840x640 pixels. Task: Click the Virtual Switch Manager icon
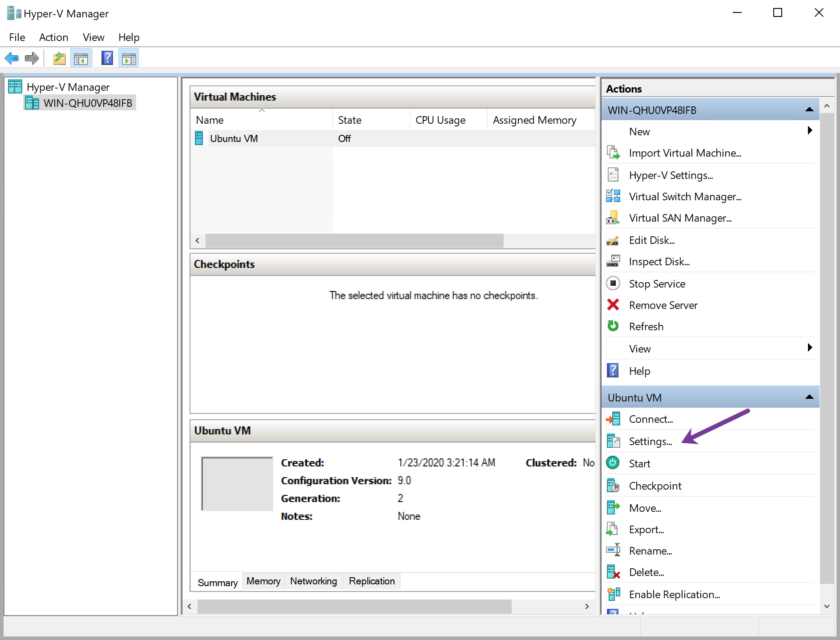click(613, 196)
